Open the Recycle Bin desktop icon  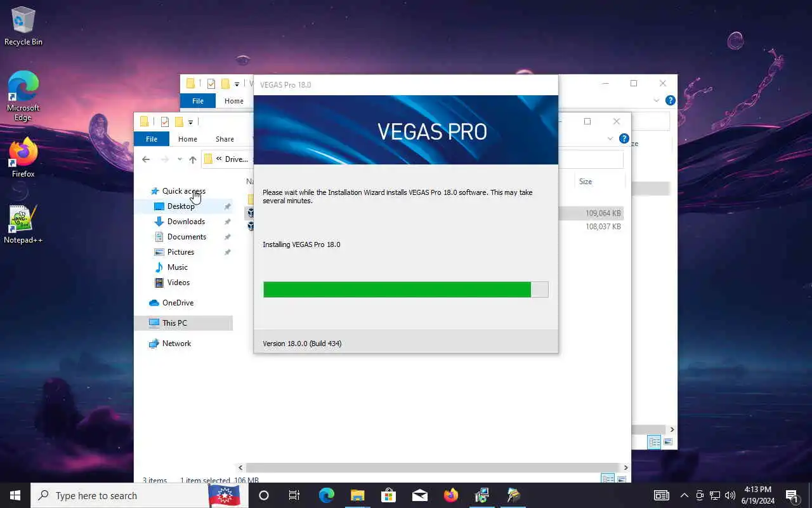pos(23,26)
